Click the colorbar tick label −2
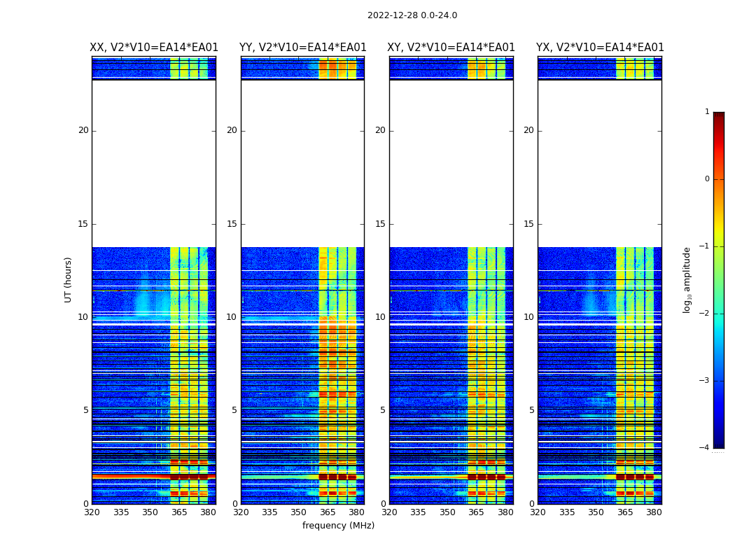 tap(704, 314)
